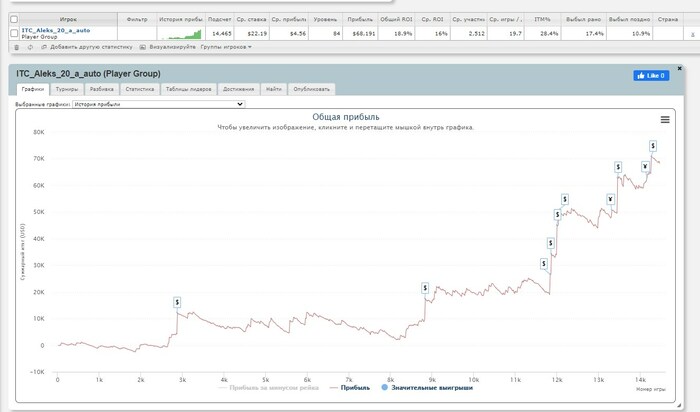Click the icon beside Добавить другую статистику
Image resolution: width=700 pixels, height=412 pixels.
44,47
